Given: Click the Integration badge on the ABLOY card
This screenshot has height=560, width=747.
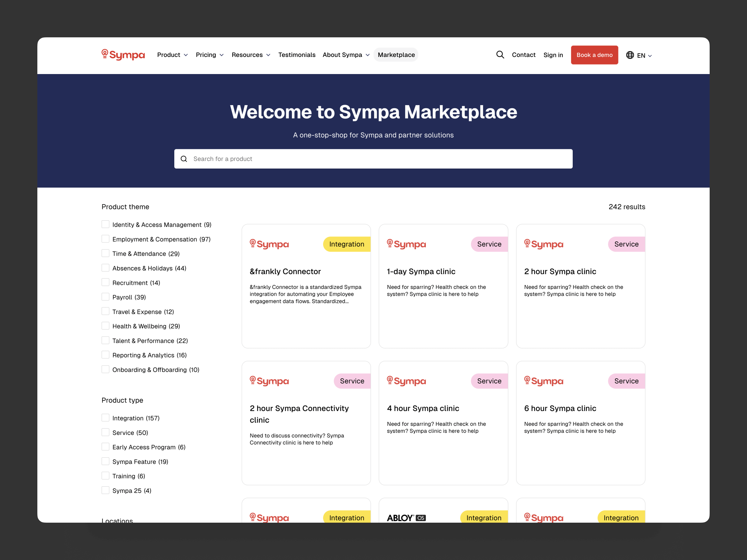Looking at the screenshot, I should [484, 517].
